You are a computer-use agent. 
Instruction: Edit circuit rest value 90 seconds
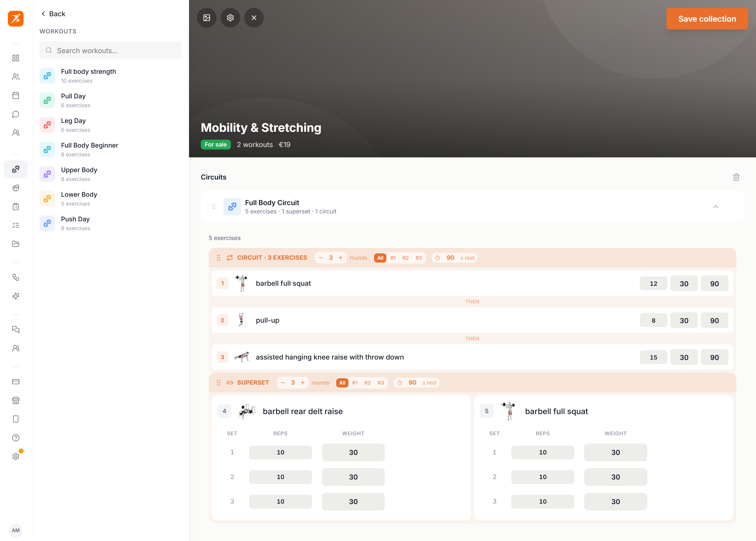tap(450, 258)
